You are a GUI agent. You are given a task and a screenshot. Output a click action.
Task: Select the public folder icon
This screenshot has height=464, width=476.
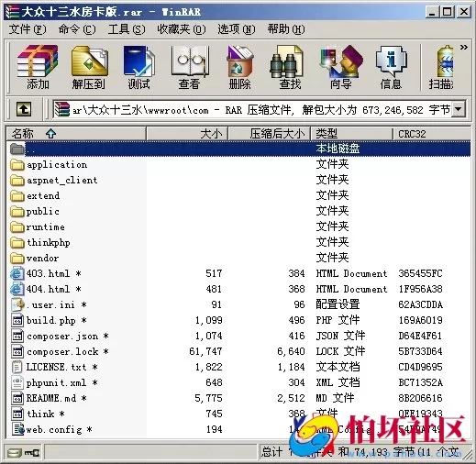click(17, 212)
